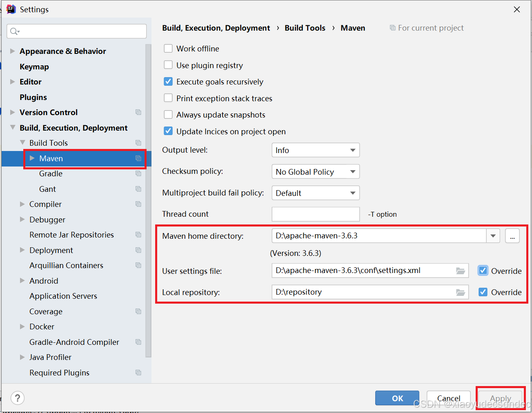Click the project-level icon beside Gradle
Image resolution: width=532 pixels, height=413 pixels.
pyautogui.click(x=138, y=173)
